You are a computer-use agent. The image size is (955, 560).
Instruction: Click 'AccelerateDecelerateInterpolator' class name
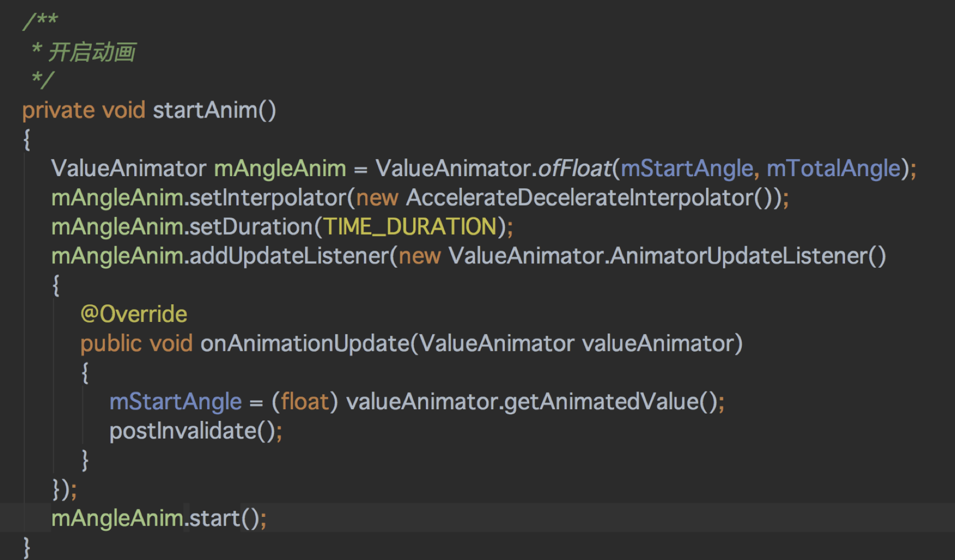point(580,198)
